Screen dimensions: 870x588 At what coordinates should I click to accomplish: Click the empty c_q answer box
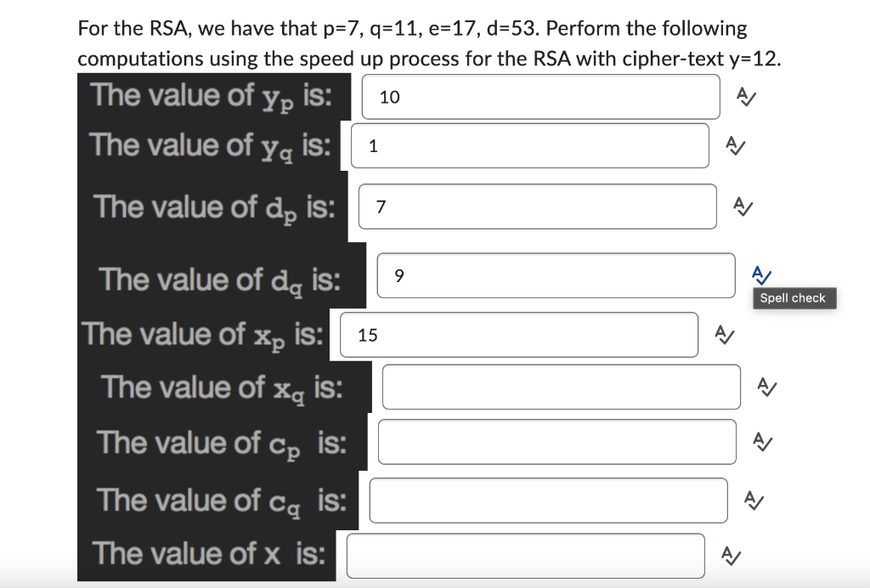point(549,500)
